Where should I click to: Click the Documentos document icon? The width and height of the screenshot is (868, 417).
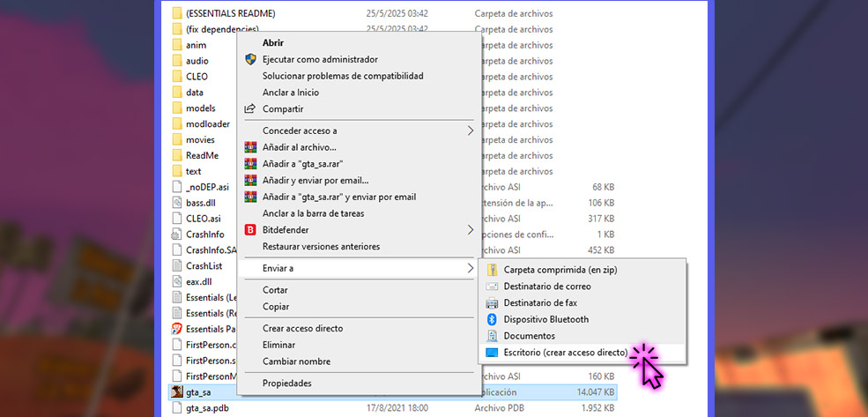coord(492,336)
